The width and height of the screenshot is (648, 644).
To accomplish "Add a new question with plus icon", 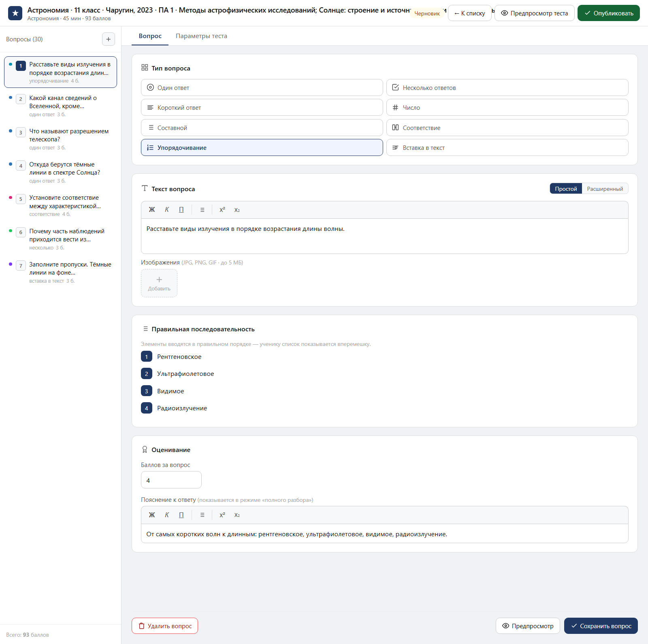I will 109,39.
